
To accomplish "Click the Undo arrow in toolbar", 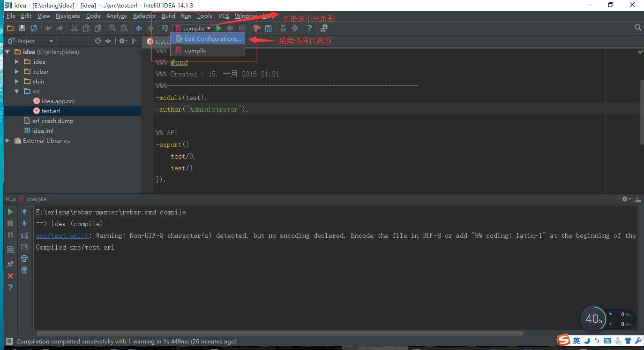I will [x=49, y=29].
